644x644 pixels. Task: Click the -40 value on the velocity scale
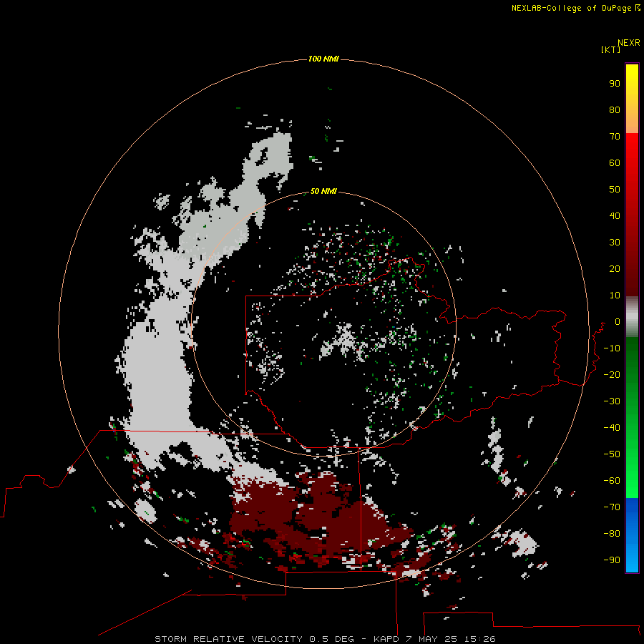point(612,428)
